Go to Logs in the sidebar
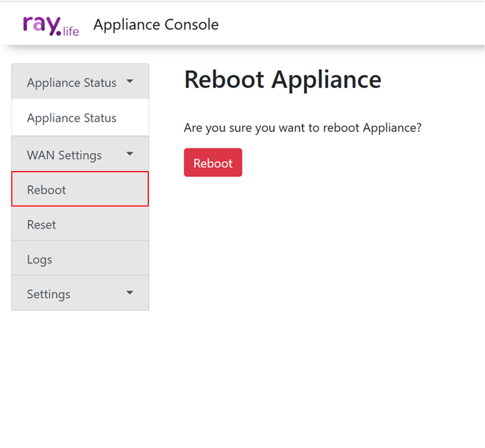Screen dimensions: 485x448 click(x=40, y=260)
